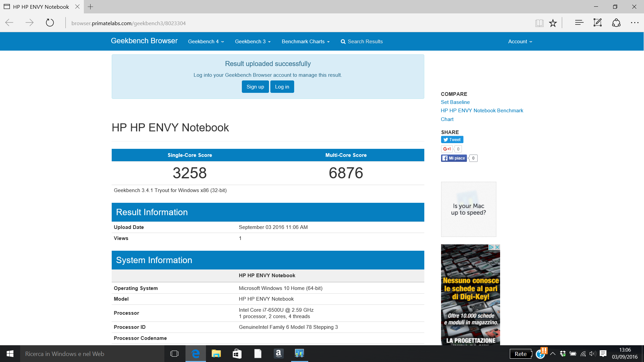The height and width of the screenshot is (362, 644).
Task: Close the Digi-Key advertisement X
Action: [x=497, y=247]
